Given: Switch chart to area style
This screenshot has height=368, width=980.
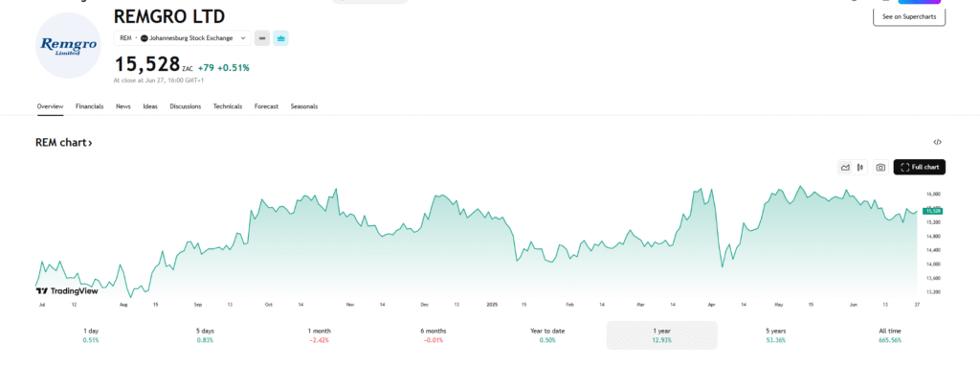Looking at the screenshot, I should click(846, 167).
